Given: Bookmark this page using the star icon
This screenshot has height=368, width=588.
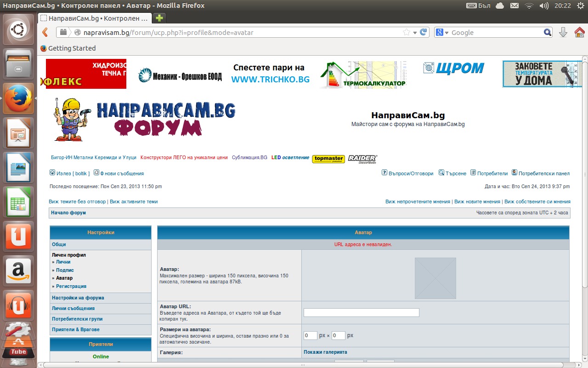Looking at the screenshot, I should [406, 32].
